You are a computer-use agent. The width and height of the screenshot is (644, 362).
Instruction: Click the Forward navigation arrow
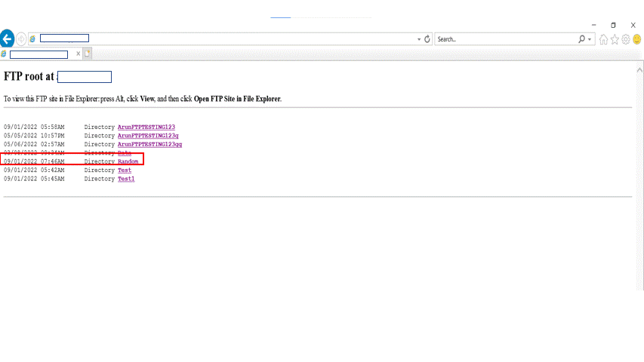[21, 38]
